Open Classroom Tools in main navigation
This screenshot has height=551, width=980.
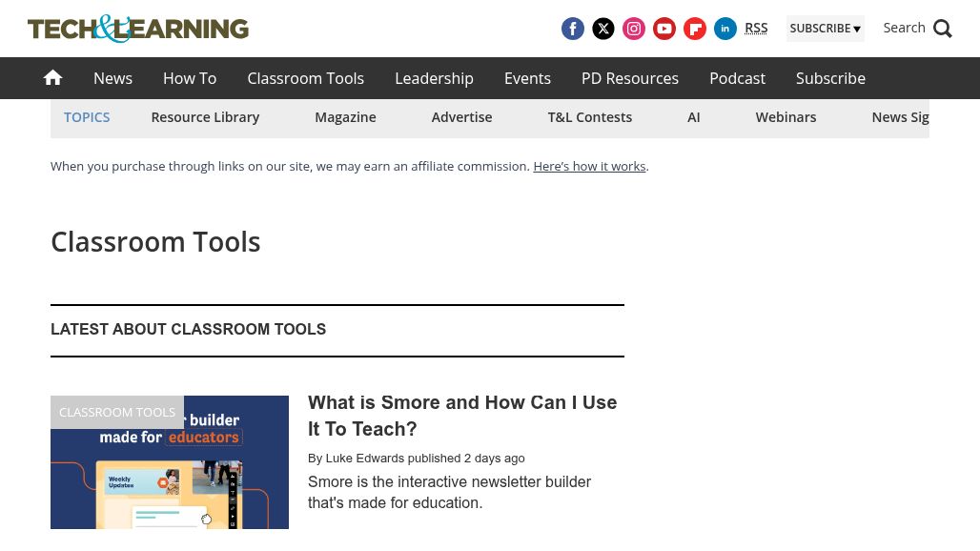tap(306, 78)
